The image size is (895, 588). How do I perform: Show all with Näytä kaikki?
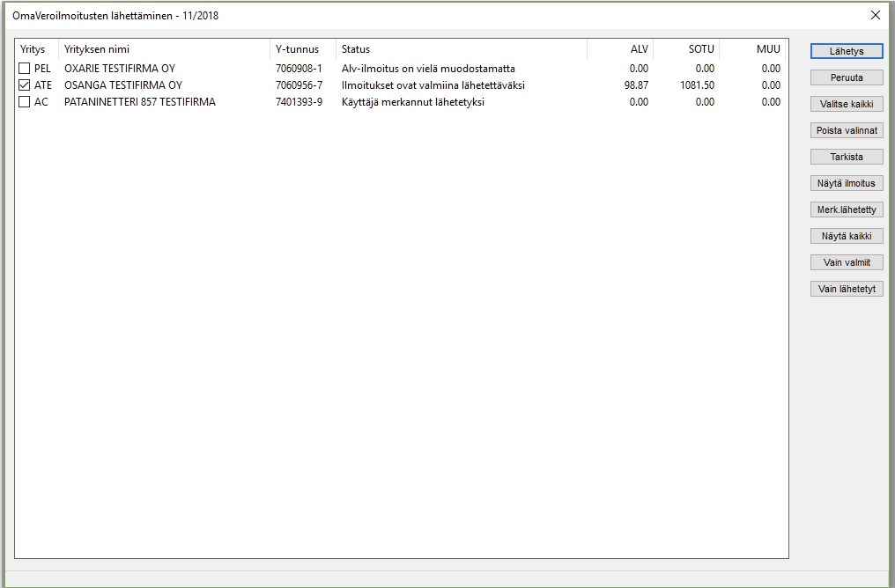tap(846, 236)
